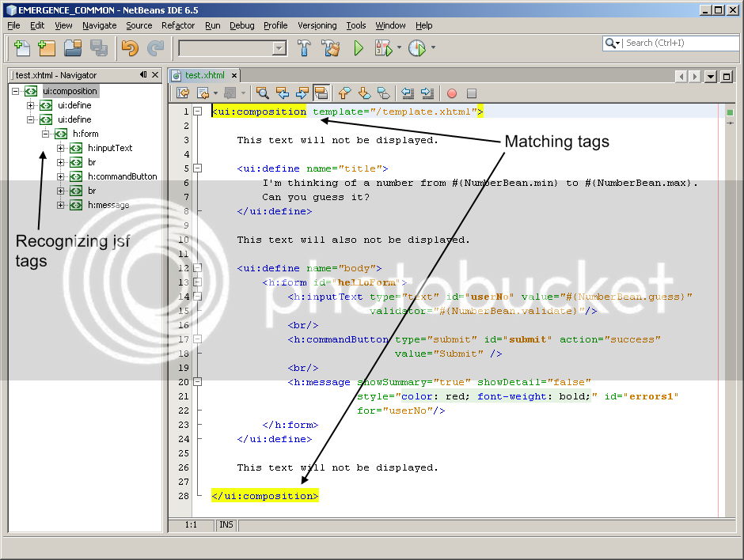Click Find Previous Occurrence icon
This screenshot has height=560, width=744.
click(x=283, y=93)
